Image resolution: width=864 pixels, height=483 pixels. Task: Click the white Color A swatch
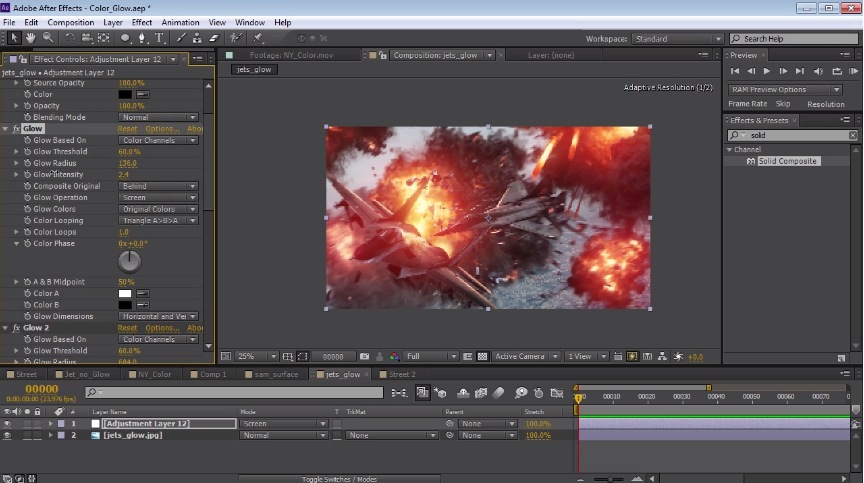coord(125,294)
